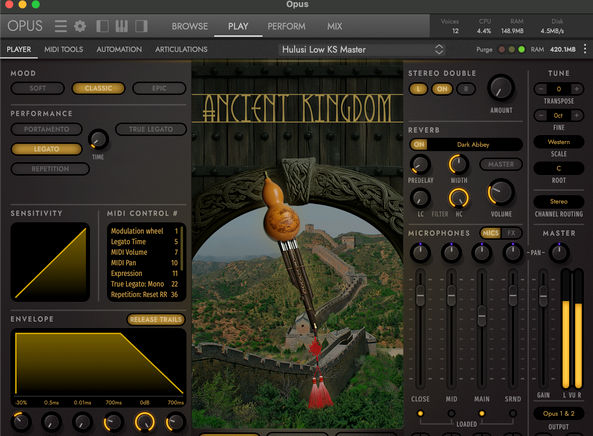The image size is (593, 436).
Task: Click the LC filter knob
Action: point(420,198)
